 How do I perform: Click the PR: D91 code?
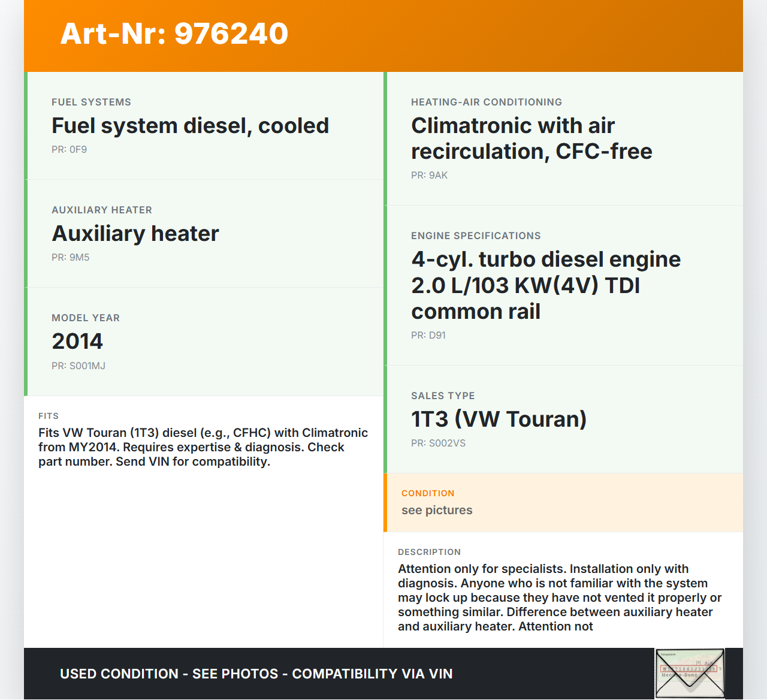428,336
